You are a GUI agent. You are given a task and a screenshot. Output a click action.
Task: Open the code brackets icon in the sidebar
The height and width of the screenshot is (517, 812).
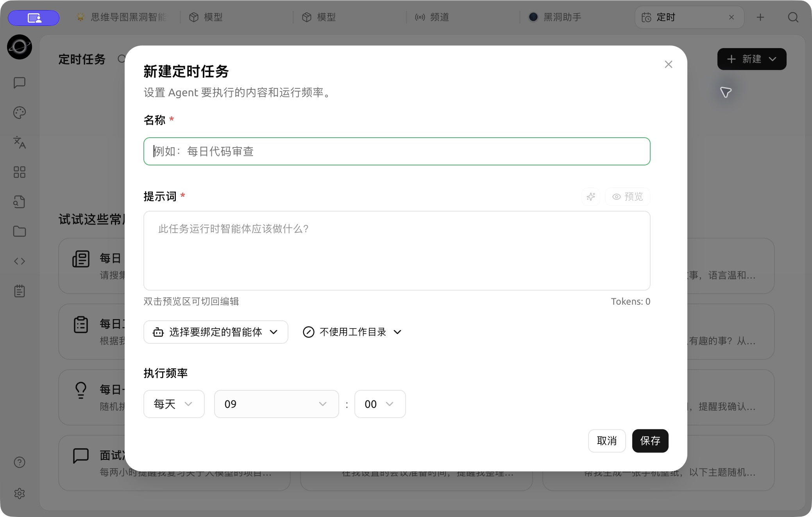tap(20, 261)
